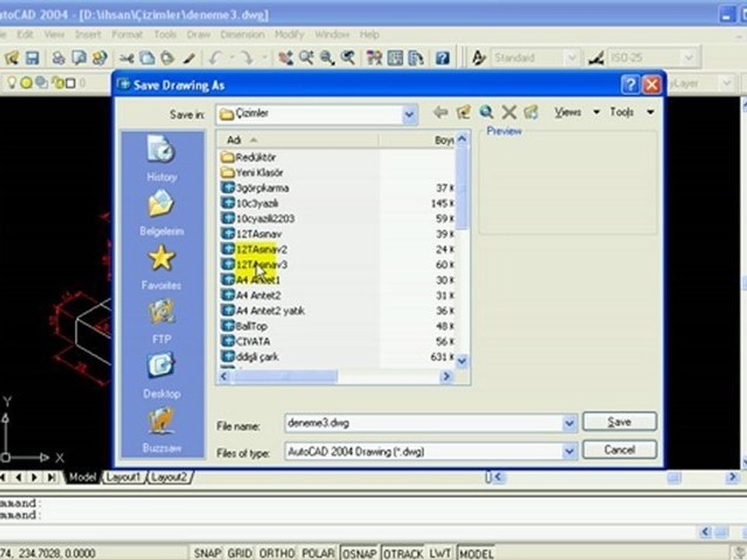Toggle OTRACK in status bar
747x560 pixels.
tap(403, 553)
